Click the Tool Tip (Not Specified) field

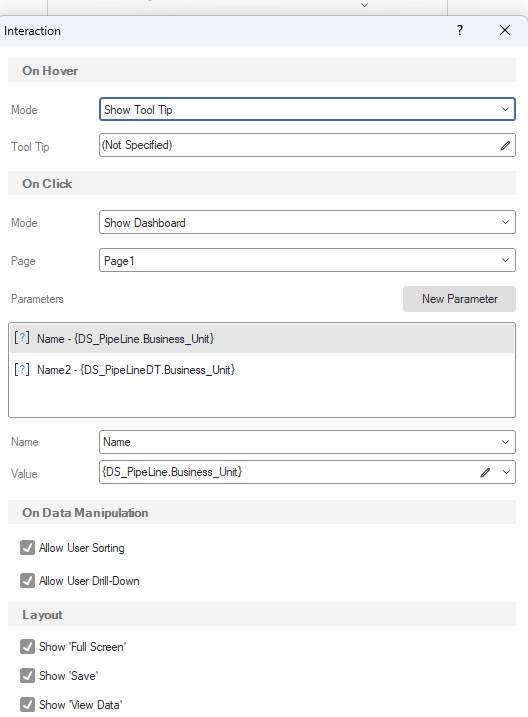pos(307,145)
